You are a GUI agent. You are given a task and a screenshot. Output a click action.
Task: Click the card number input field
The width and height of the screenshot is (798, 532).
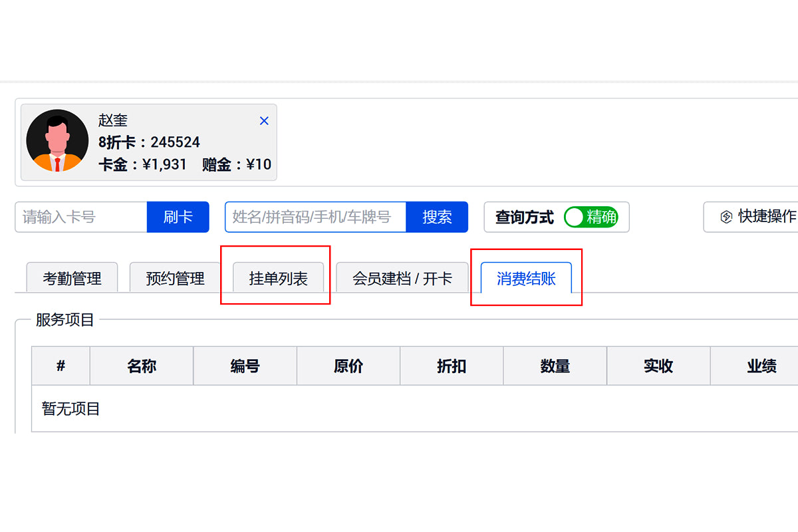pyautogui.click(x=80, y=217)
